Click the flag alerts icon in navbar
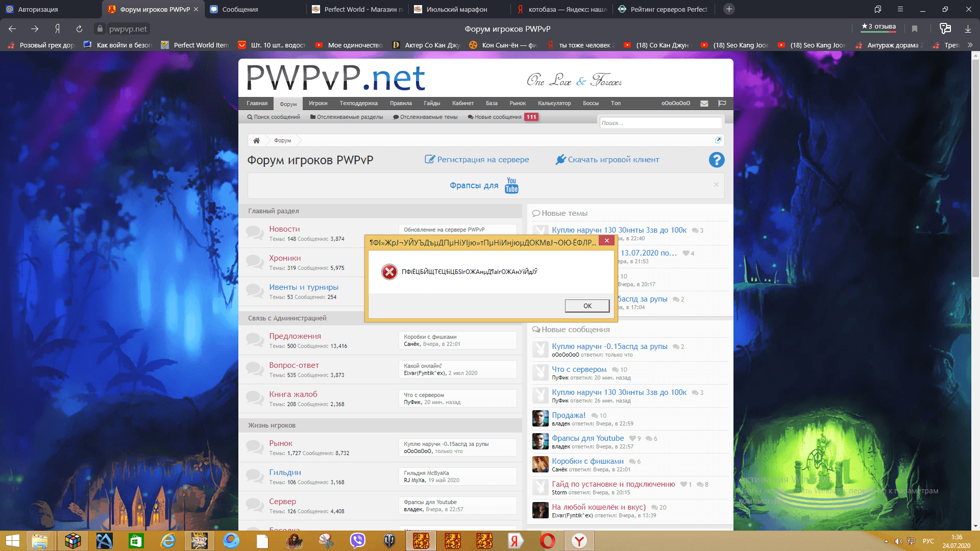This screenshot has height=551, width=980. [x=722, y=104]
